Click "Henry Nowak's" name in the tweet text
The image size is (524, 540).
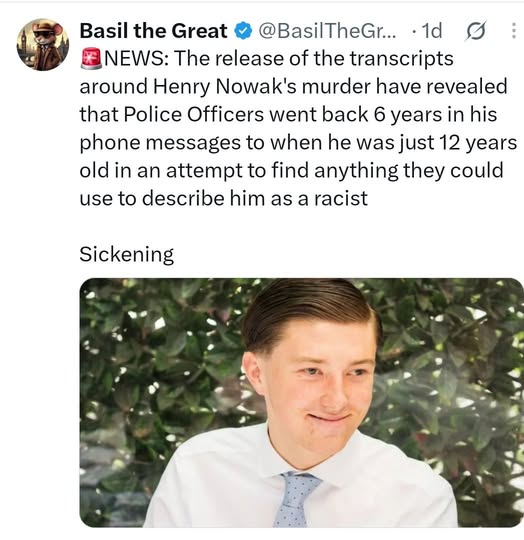[x=224, y=87]
